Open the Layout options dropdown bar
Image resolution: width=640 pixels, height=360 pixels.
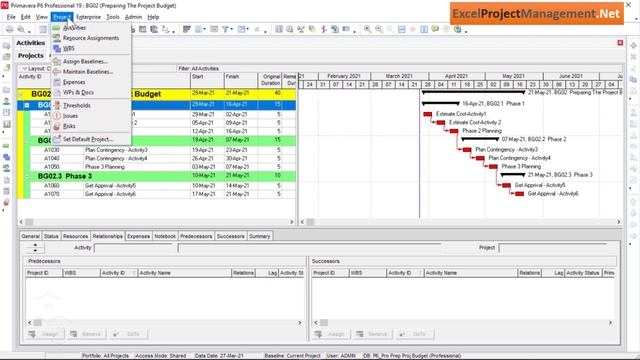[35, 69]
